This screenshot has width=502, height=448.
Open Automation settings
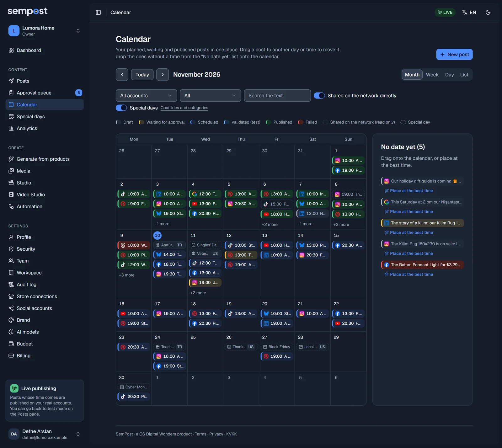pos(45,206)
